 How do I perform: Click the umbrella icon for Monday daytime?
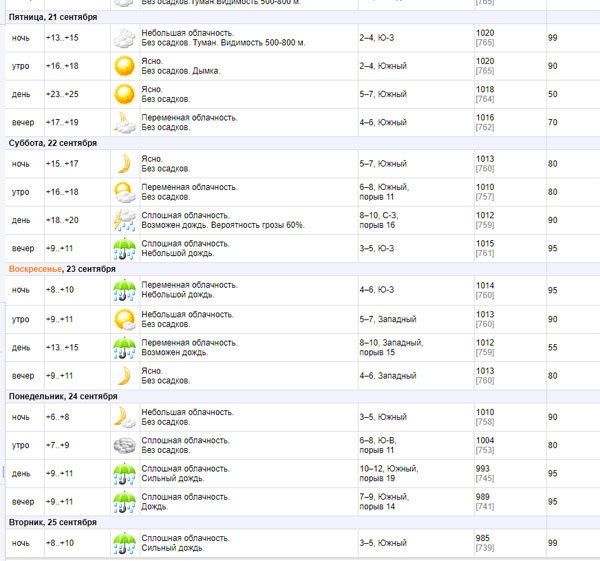click(x=124, y=473)
